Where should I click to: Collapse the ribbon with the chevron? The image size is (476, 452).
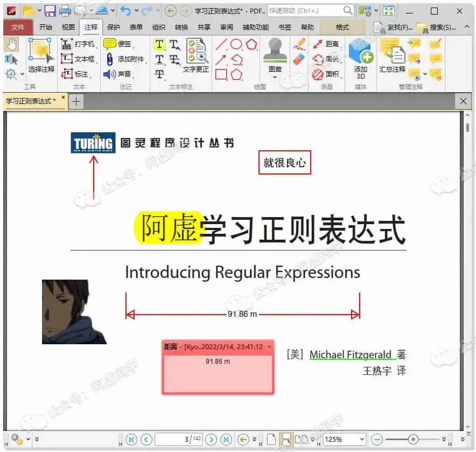click(467, 27)
